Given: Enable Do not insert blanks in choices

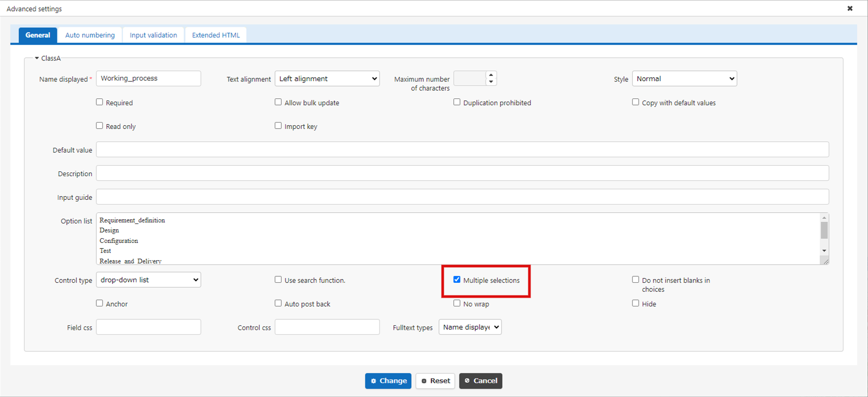Looking at the screenshot, I should point(636,280).
